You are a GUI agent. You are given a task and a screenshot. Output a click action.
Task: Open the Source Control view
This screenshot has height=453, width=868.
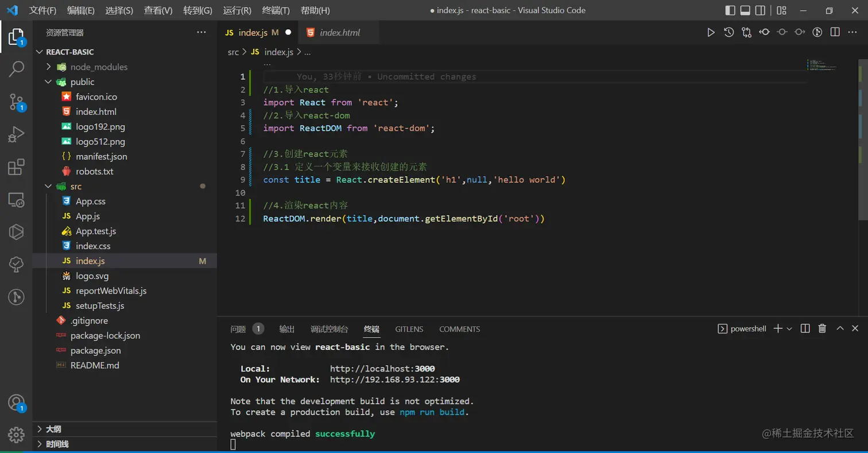tap(16, 102)
